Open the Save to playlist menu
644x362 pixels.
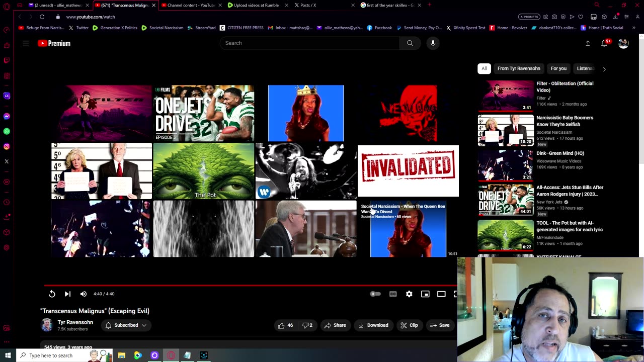point(439,325)
